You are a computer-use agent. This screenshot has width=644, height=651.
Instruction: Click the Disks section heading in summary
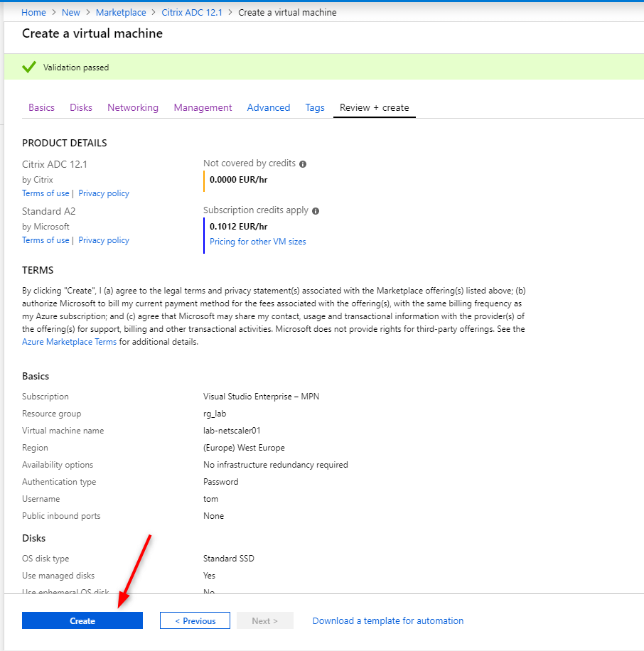(x=33, y=538)
